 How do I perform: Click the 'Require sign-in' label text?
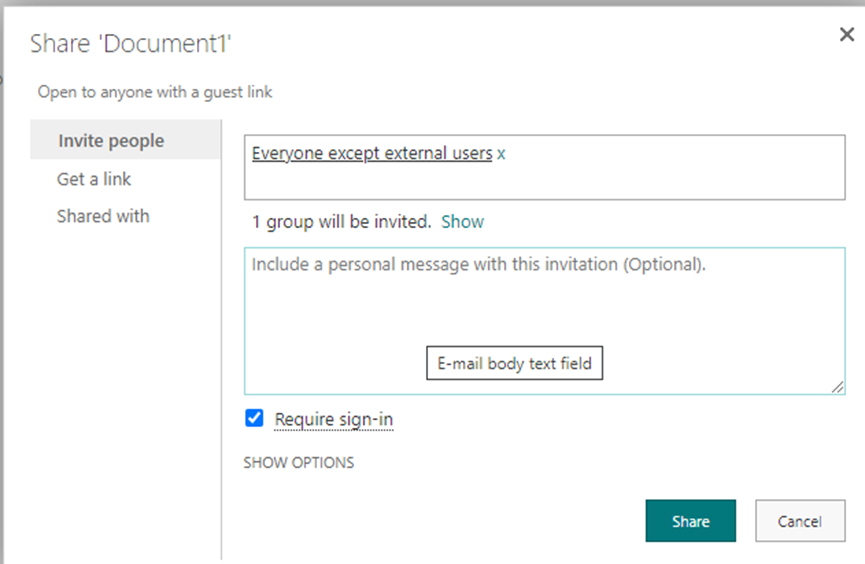coord(334,420)
